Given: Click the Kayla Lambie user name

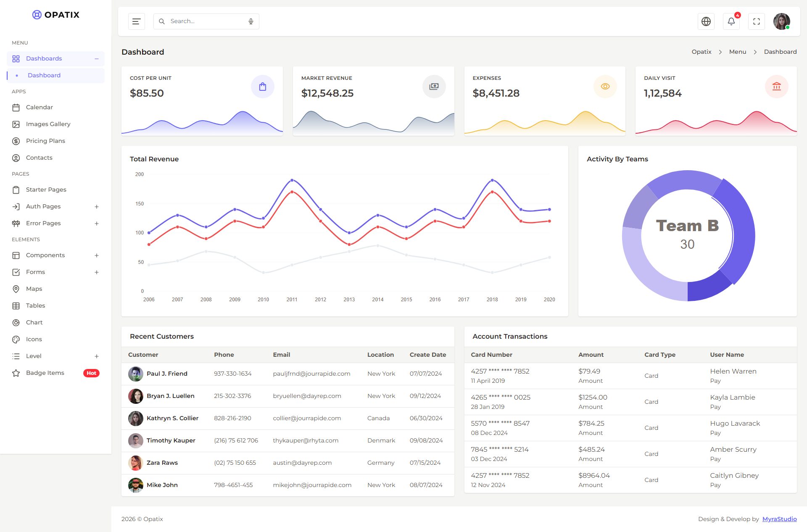Looking at the screenshot, I should 732,397.
